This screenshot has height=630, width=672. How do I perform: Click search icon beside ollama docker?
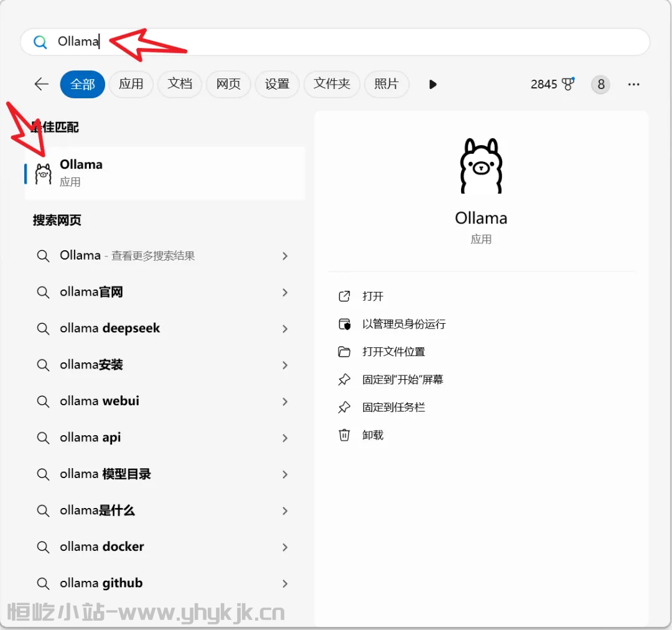click(43, 548)
